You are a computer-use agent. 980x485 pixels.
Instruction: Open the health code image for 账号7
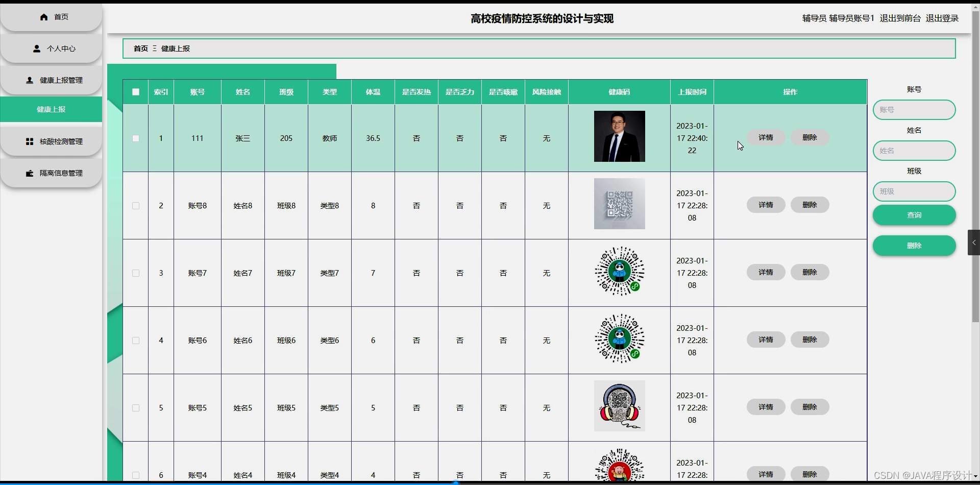point(619,271)
